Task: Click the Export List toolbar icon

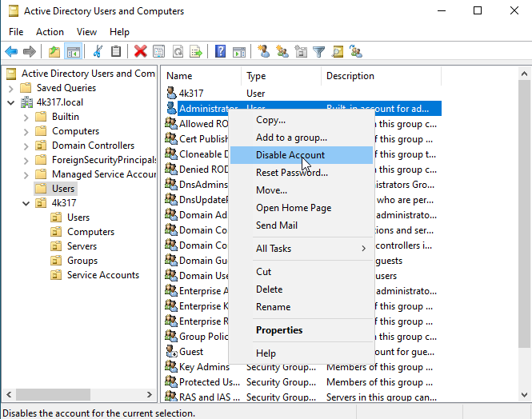Action: [x=195, y=51]
